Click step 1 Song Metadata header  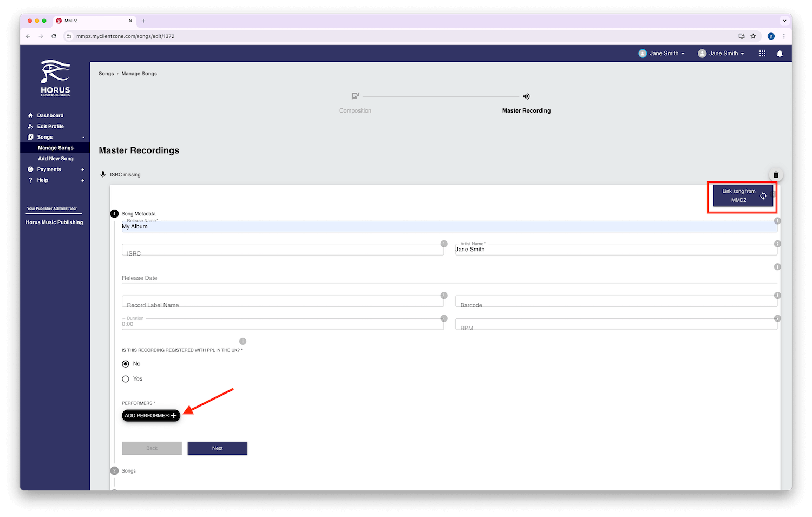click(x=133, y=214)
